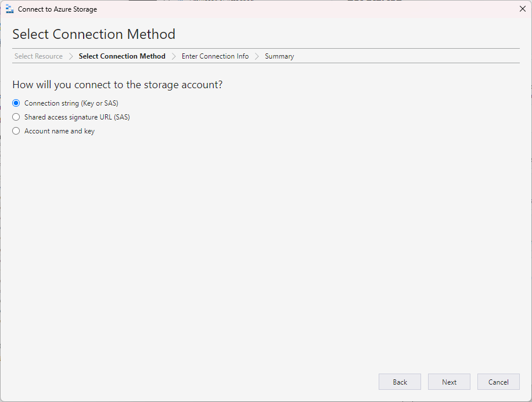
Task: Click the 'Connect to Azure Storage' window title
Action: pos(57,9)
